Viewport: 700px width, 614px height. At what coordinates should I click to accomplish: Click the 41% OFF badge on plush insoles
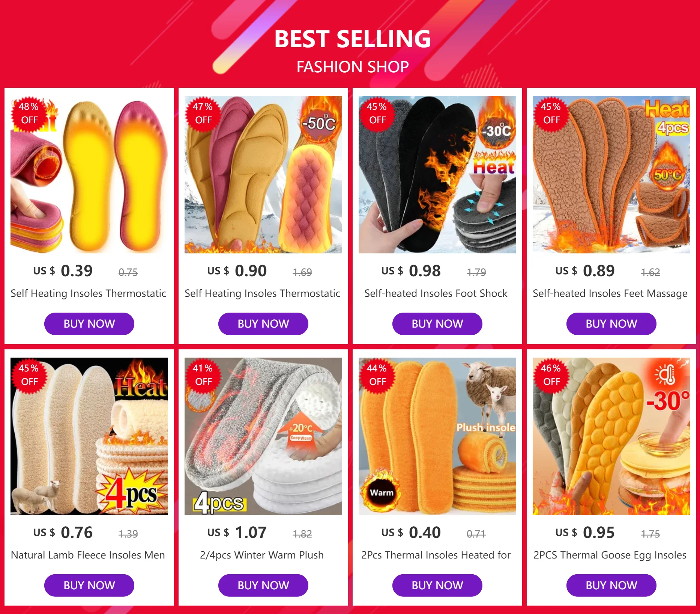tap(203, 375)
